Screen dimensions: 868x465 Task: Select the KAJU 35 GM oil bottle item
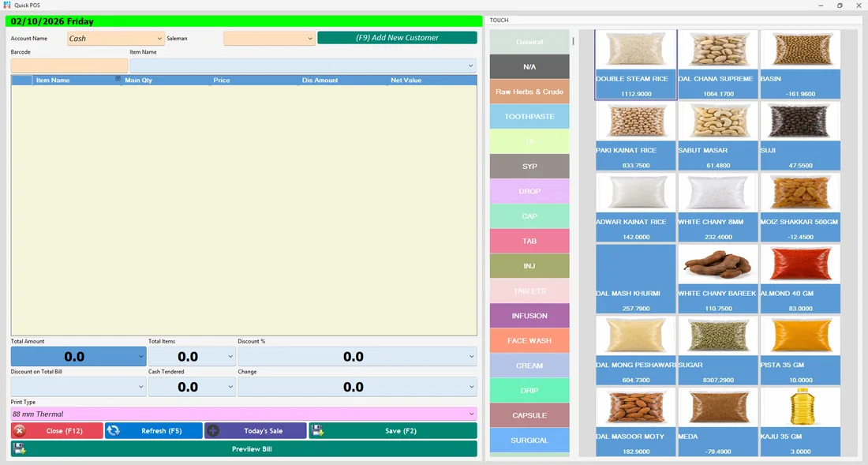(800, 422)
